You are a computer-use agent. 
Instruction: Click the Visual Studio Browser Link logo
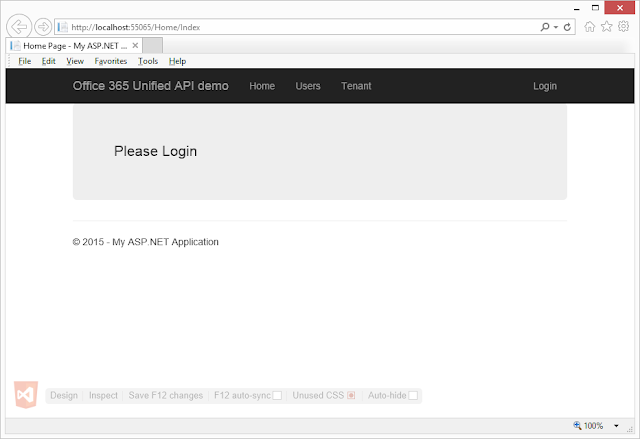pyautogui.click(x=26, y=395)
